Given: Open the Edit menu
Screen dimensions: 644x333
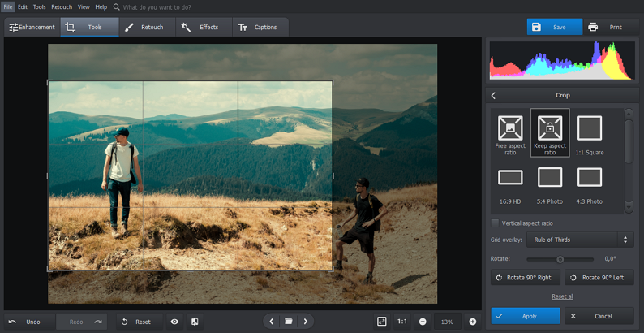Looking at the screenshot, I should tap(22, 6).
